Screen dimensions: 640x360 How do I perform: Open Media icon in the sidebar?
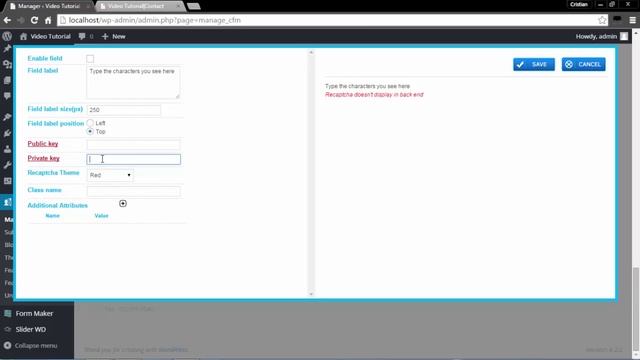tap(7, 64)
